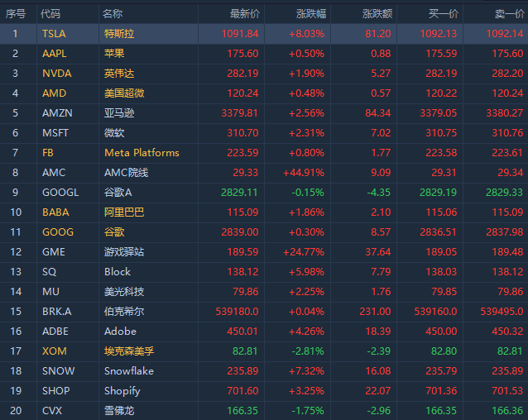Image resolution: width=528 pixels, height=420 pixels.
Task: Select the GME 游戏驿站 row
Action: (264, 252)
